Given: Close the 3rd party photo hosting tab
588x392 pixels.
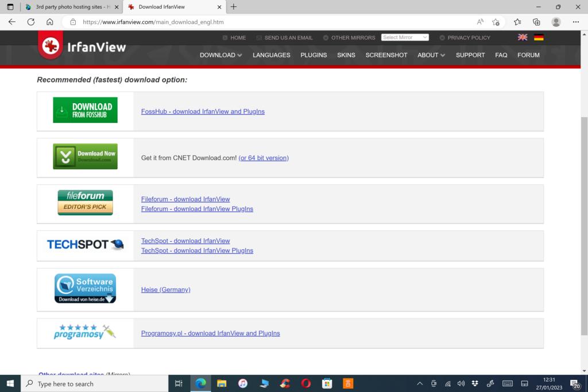Looking at the screenshot, I should click(117, 7).
